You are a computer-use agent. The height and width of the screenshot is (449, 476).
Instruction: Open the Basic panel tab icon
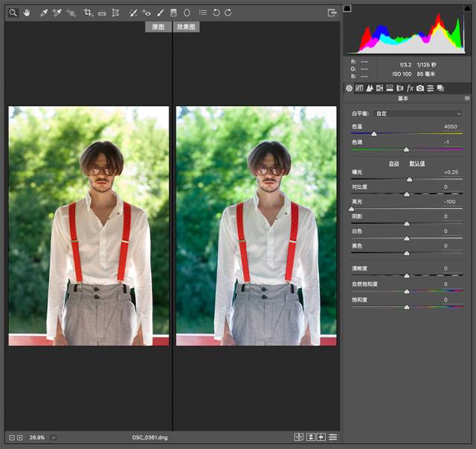[349, 88]
